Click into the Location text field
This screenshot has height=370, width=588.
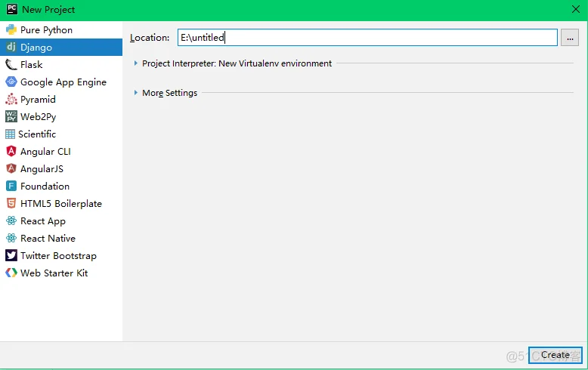coord(367,38)
